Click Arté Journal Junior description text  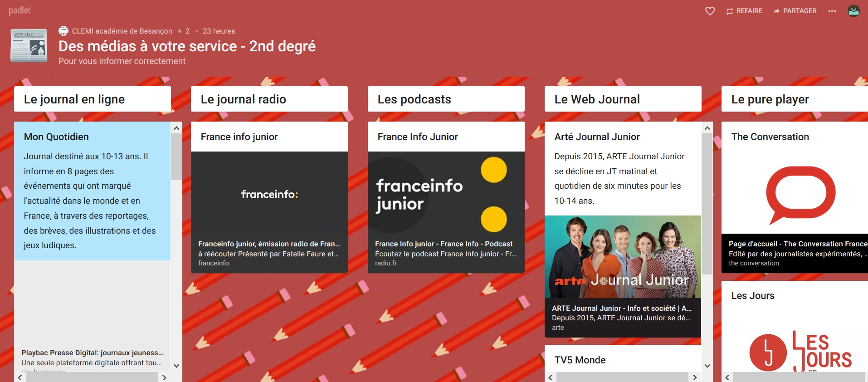619,178
